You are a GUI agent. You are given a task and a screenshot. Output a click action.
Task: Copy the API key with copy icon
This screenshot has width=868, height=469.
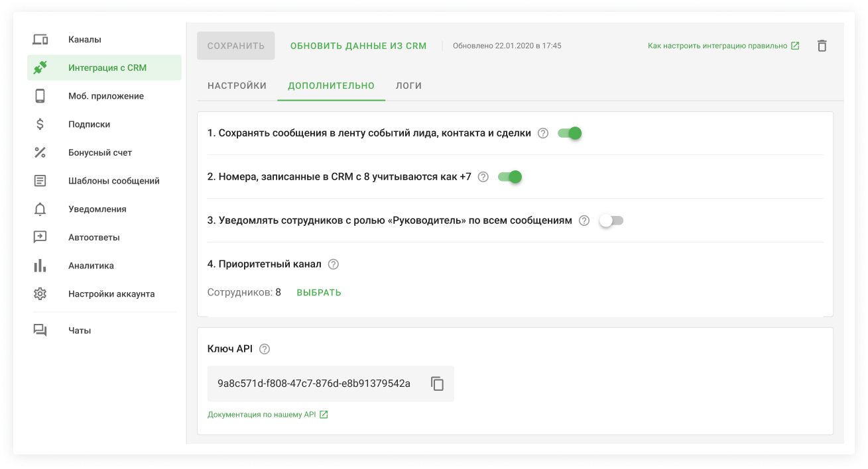437,384
